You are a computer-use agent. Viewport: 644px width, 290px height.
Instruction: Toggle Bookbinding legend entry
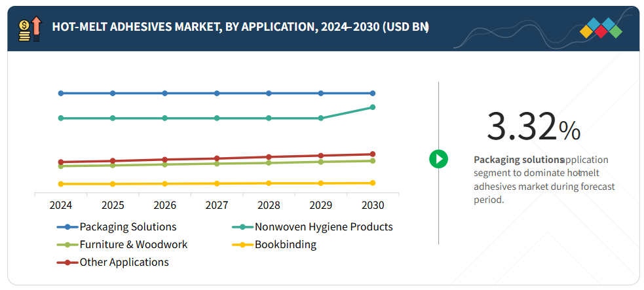(x=285, y=244)
